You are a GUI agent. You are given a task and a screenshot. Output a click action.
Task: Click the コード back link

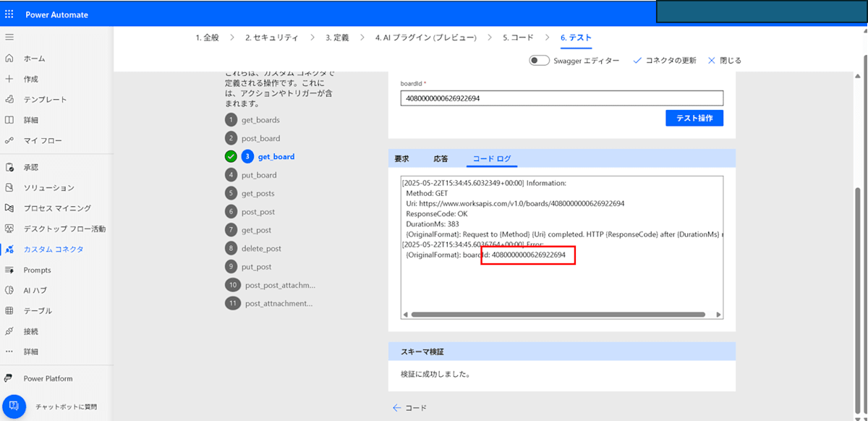[415, 408]
